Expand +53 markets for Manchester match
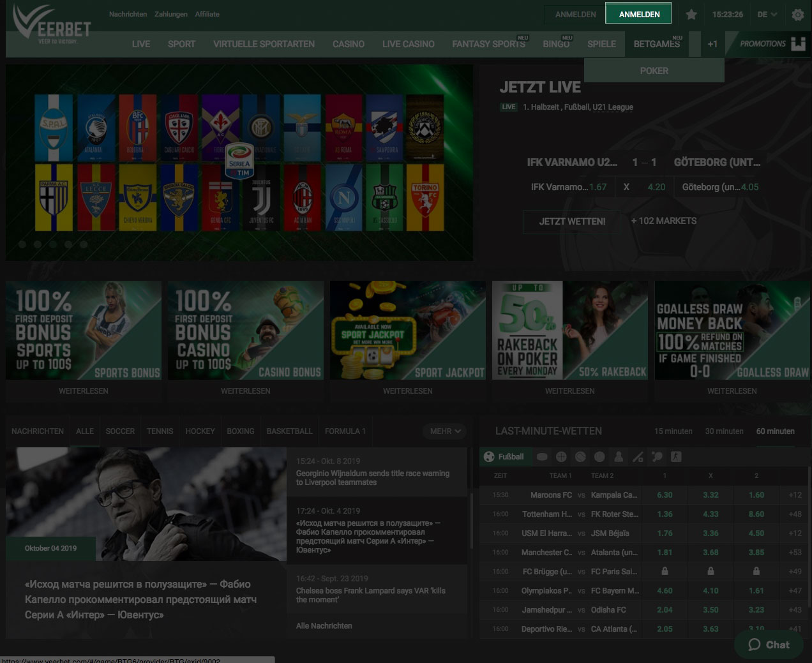 (795, 553)
